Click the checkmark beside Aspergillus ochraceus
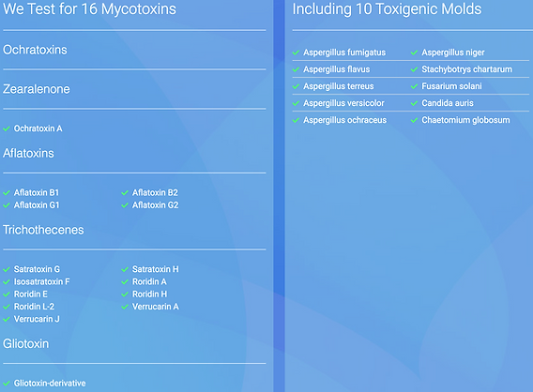 (x=296, y=120)
